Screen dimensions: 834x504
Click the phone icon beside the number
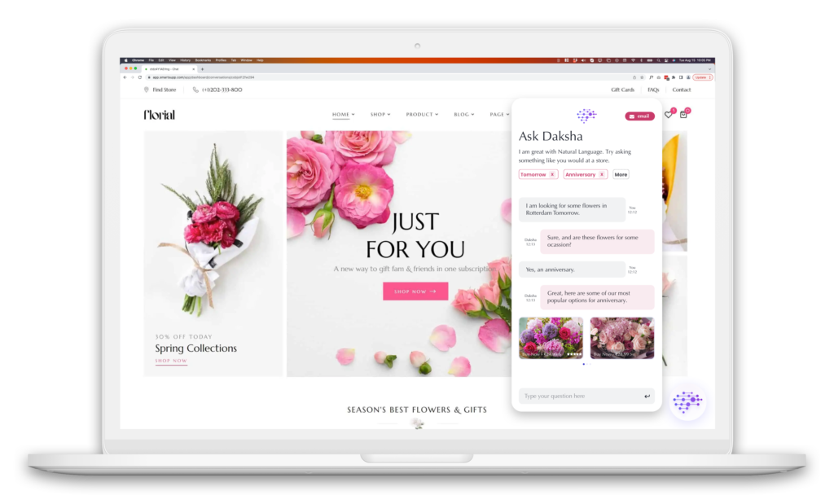coord(195,90)
